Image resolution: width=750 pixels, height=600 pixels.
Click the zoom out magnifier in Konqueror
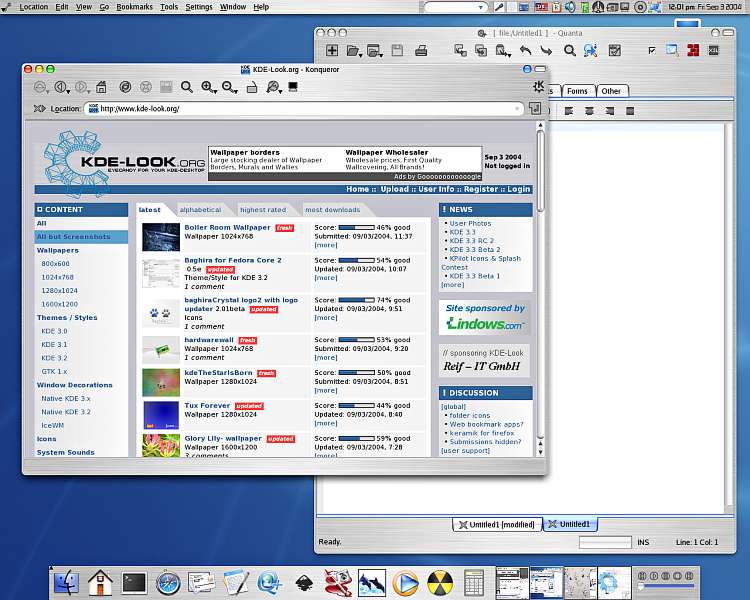228,87
